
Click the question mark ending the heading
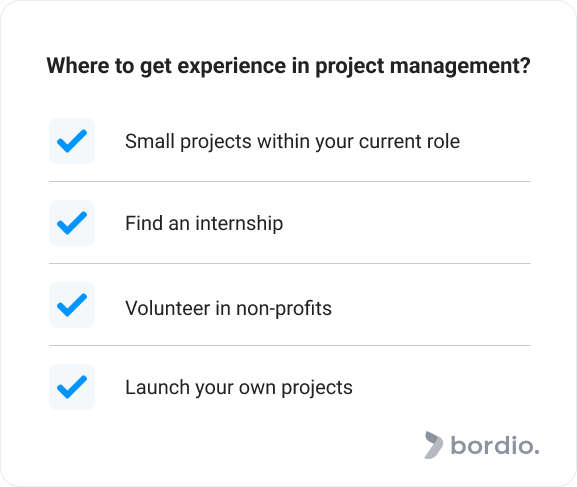click(x=526, y=65)
